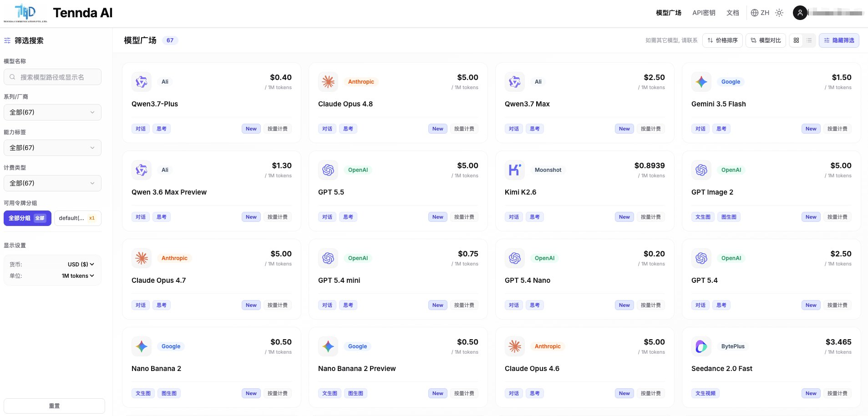The image size is (868, 416).
Task: Click the Claude Opus 4.8 Anthropic icon
Action: [328, 82]
